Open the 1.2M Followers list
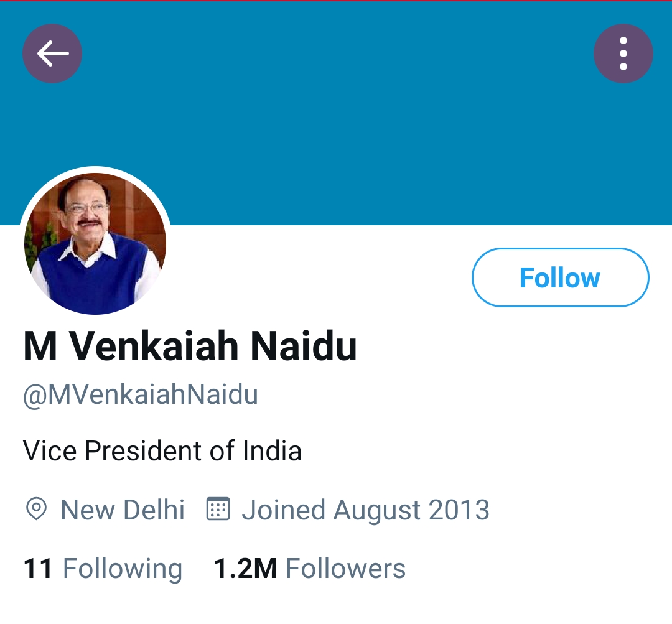Viewport: 672px width, 624px height. [x=309, y=568]
